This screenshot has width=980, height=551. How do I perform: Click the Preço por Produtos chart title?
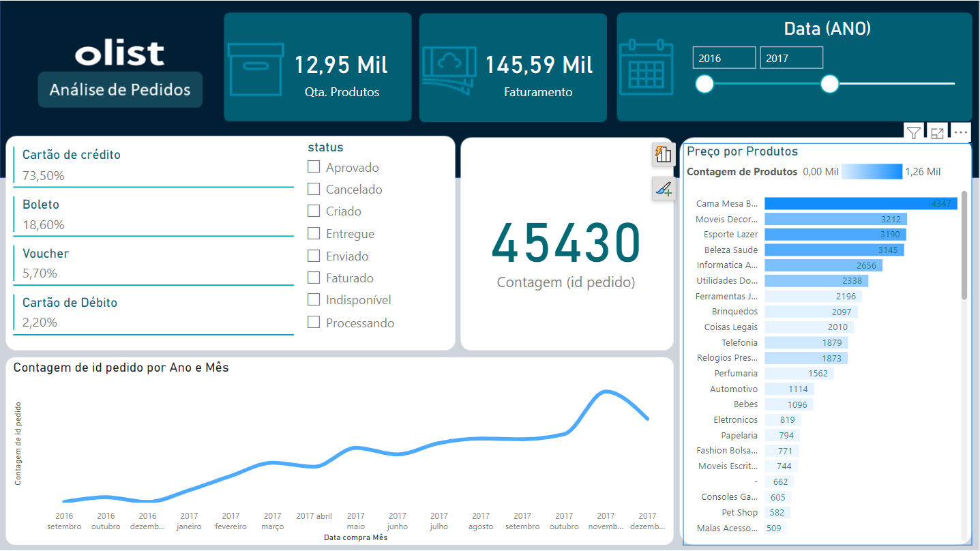pyautogui.click(x=742, y=151)
